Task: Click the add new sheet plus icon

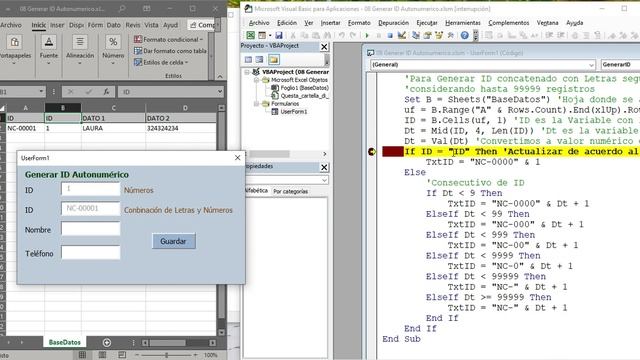Action: [107, 342]
